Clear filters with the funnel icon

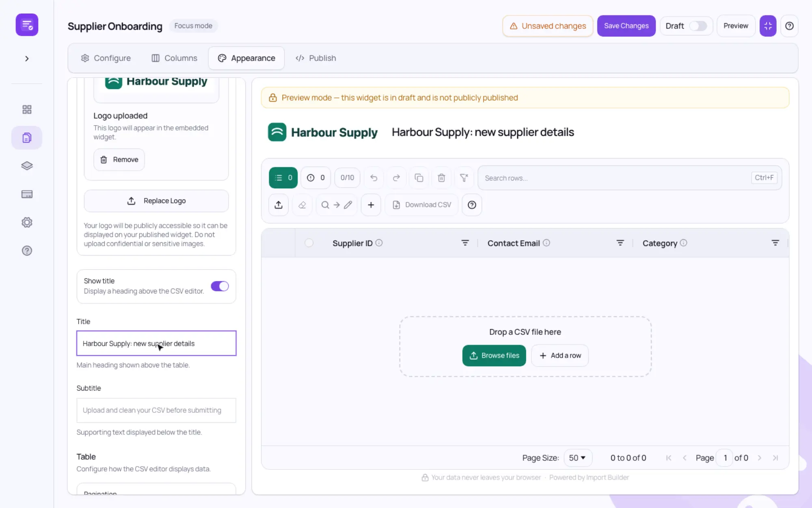tap(464, 178)
